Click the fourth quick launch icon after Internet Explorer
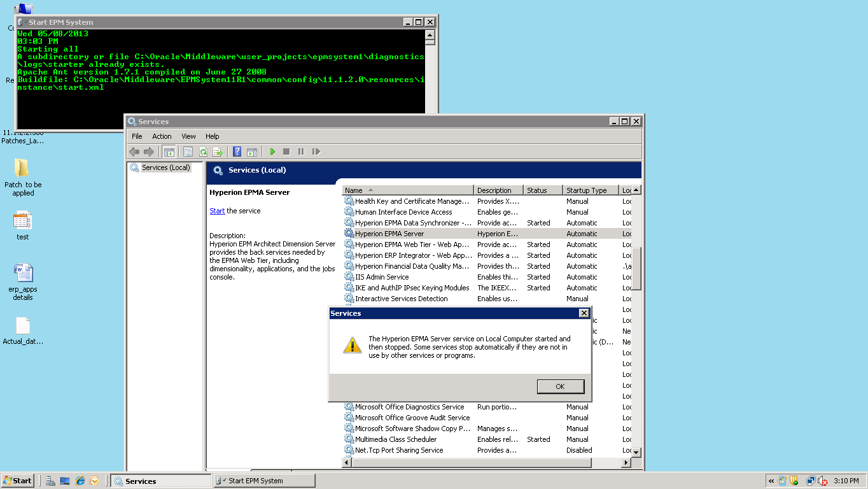This screenshot has height=489, width=868. pyautogui.click(x=94, y=481)
